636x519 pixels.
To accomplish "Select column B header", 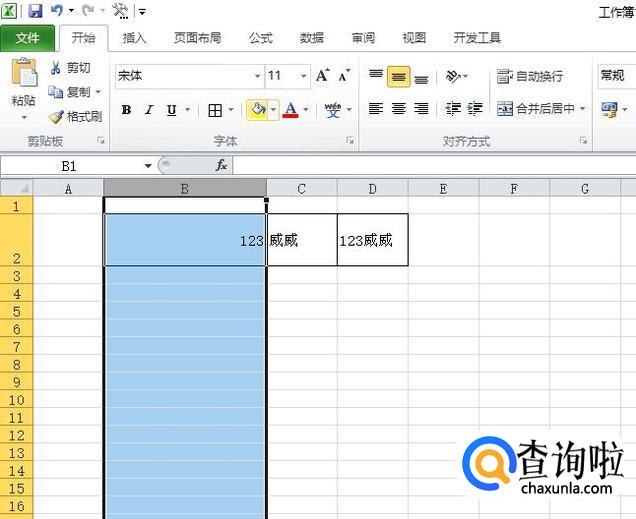I will 185,189.
